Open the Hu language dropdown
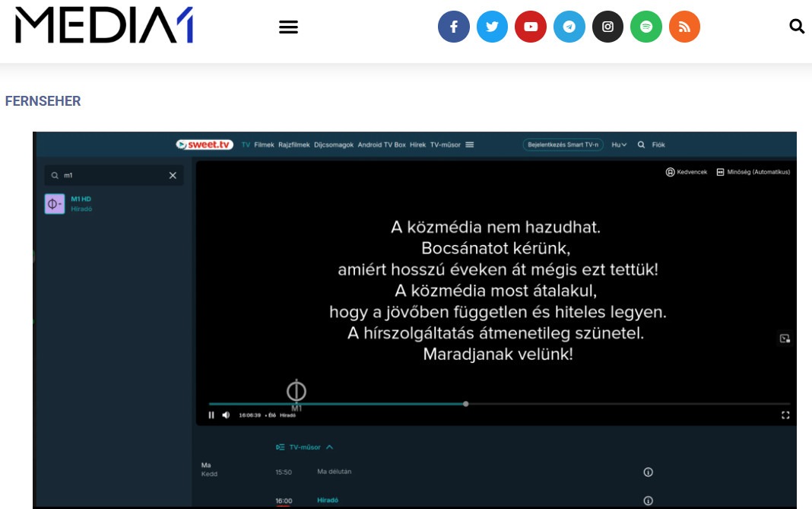Viewport: 812px width, 509px height. 619,145
